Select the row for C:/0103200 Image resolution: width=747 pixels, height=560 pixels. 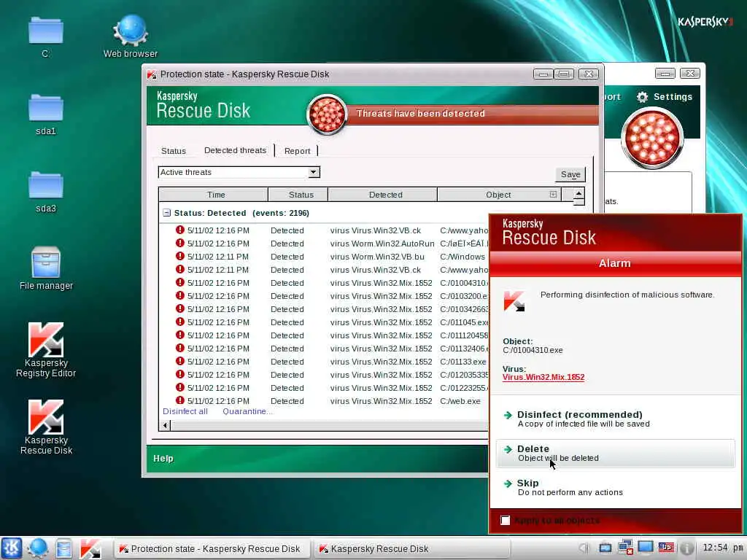[x=325, y=296]
